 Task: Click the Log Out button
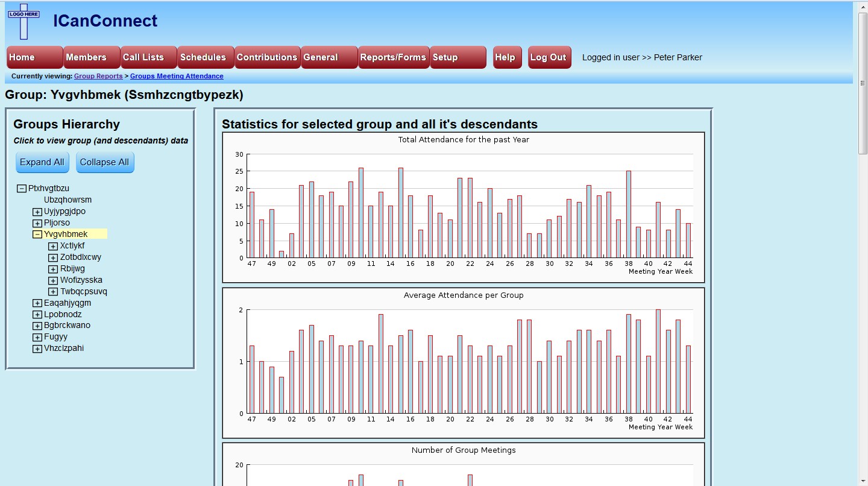click(549, 57)
